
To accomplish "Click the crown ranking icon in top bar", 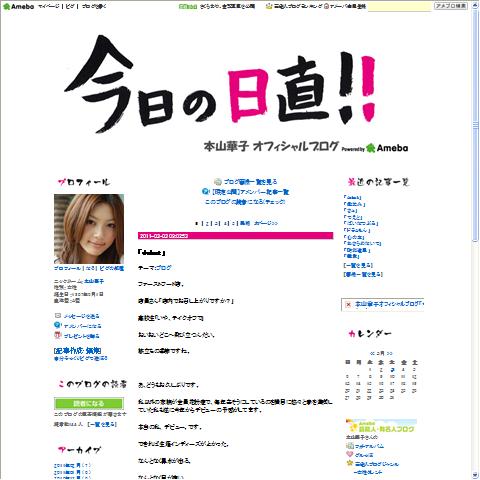I will [269, 6].
